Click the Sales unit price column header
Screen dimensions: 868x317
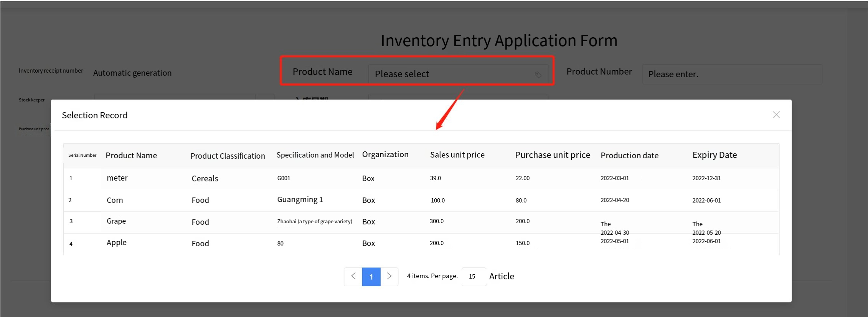457,155
